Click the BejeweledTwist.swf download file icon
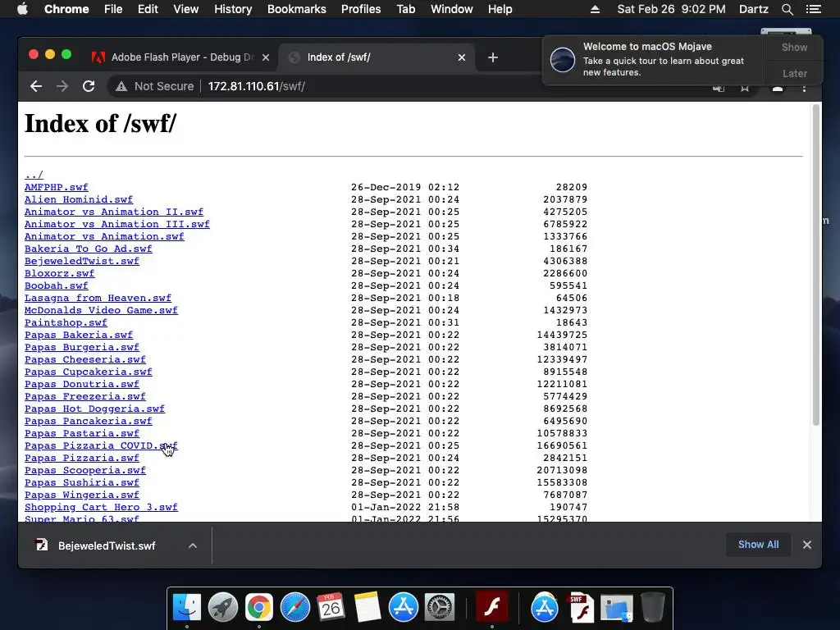The width and height of the screenshot is (840, 630). 41,545
